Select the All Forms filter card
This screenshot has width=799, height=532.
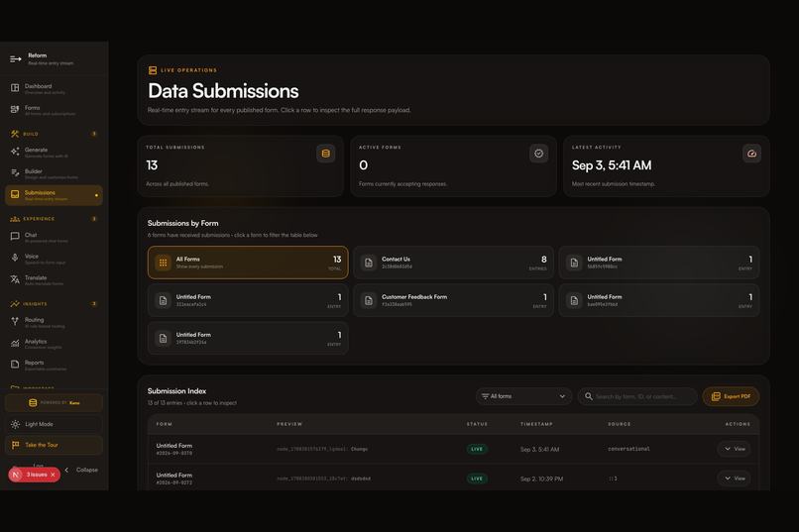(x=248, y=263)
